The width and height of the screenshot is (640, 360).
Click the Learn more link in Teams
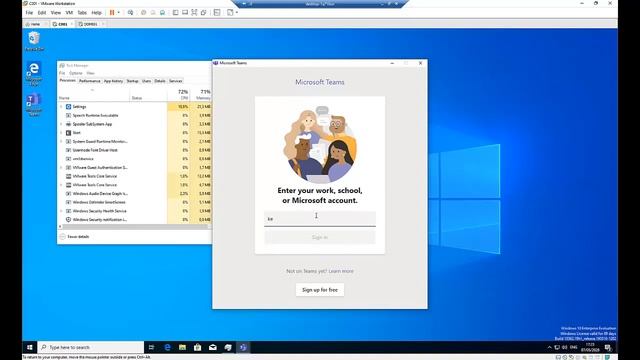click(x=341, y=271)
